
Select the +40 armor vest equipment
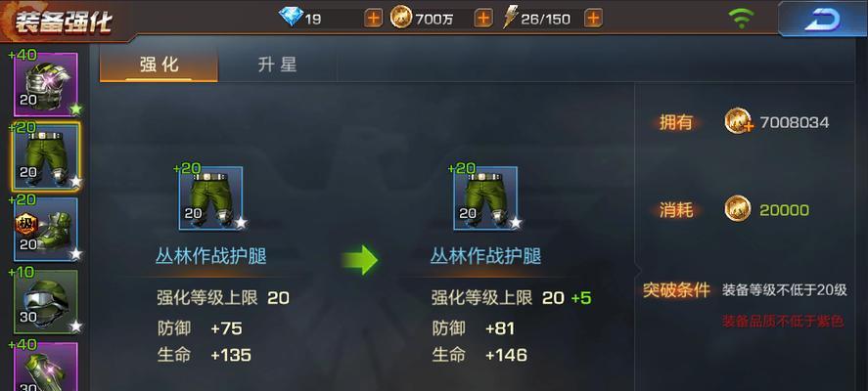point(45,85)
